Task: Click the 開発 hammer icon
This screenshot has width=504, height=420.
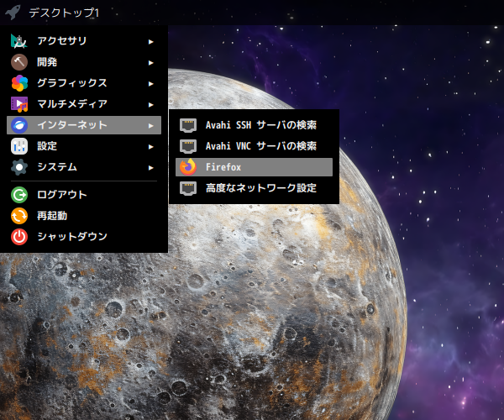Action: pos(19,62)
